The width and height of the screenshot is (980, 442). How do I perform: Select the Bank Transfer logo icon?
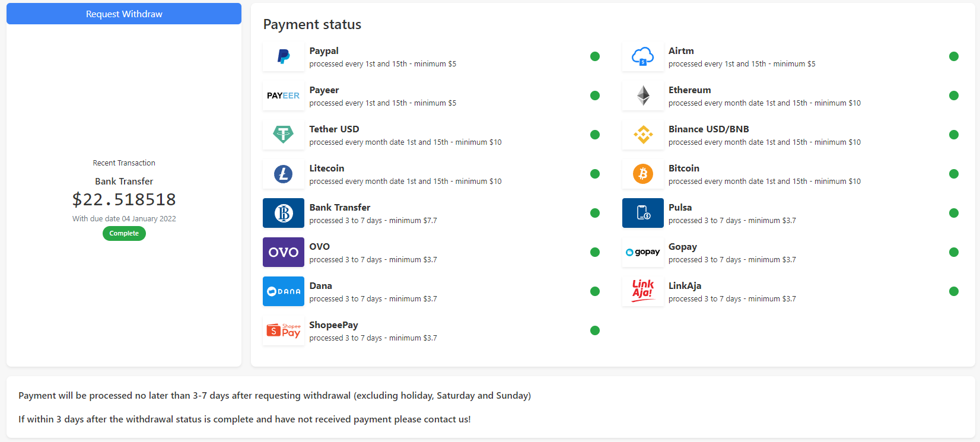284,213
